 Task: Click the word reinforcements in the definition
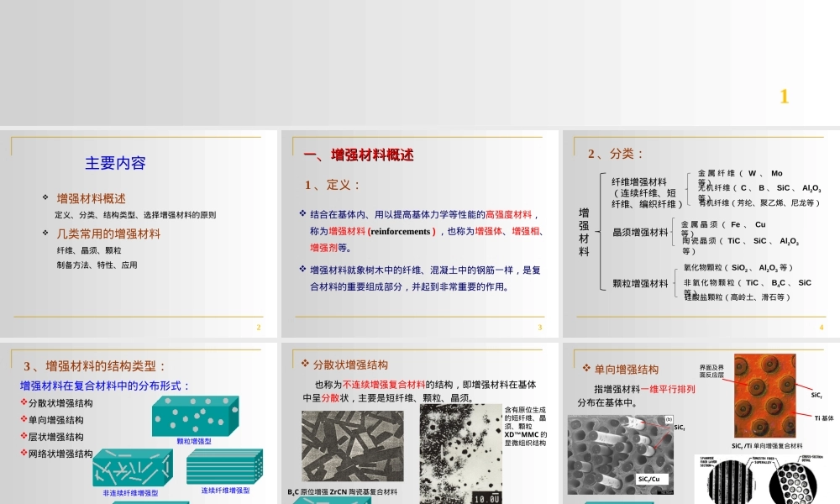point(400,231)
